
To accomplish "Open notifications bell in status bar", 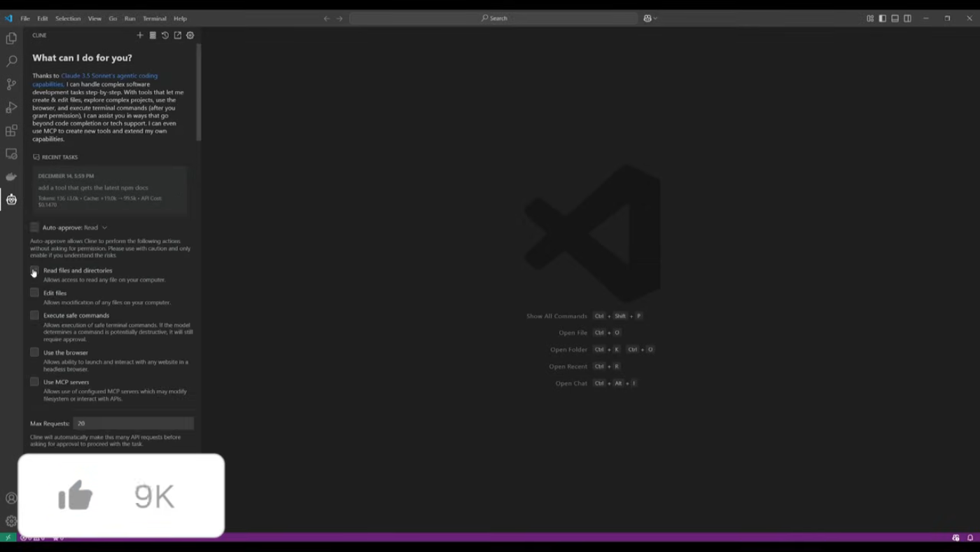I will click(970, 538).
